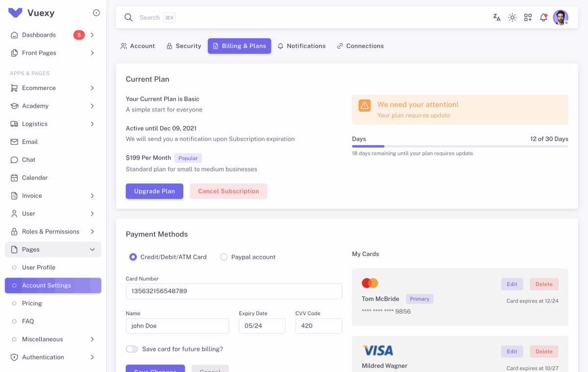This screenshot has height=372, width=588.
Task: Open the Calendar app from sidebar
Action: (35, 177)
